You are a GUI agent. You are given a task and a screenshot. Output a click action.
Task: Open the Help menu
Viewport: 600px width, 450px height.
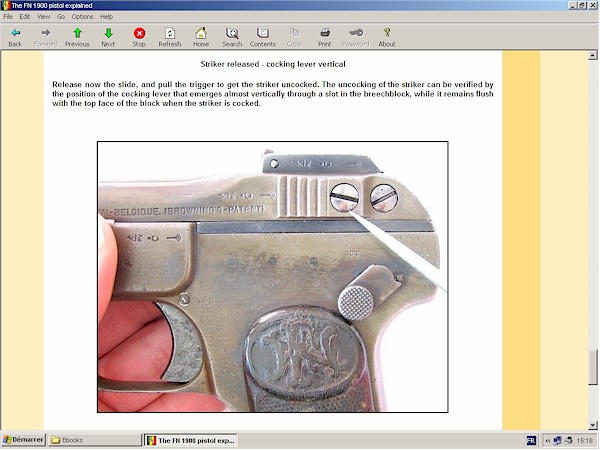[x=106, y=16]
